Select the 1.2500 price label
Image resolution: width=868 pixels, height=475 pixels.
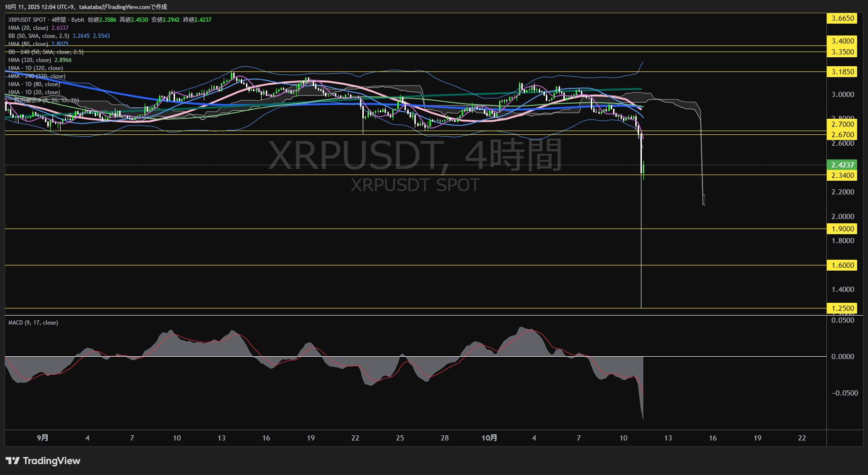pos(842,308)
